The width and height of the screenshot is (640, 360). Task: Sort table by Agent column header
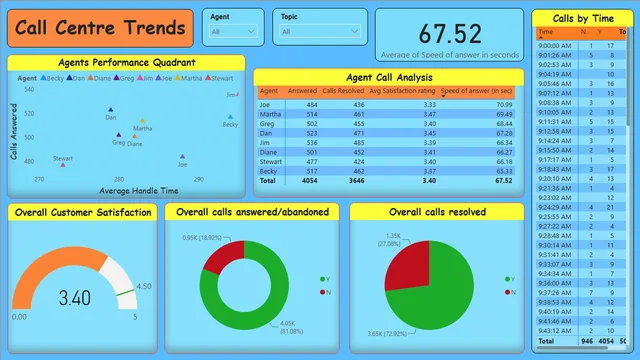pyautogui.click(x=269, y=91)
